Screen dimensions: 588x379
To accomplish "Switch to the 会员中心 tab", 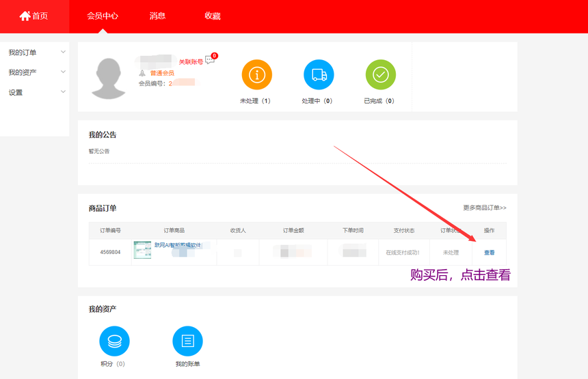I will pos(103,16).
